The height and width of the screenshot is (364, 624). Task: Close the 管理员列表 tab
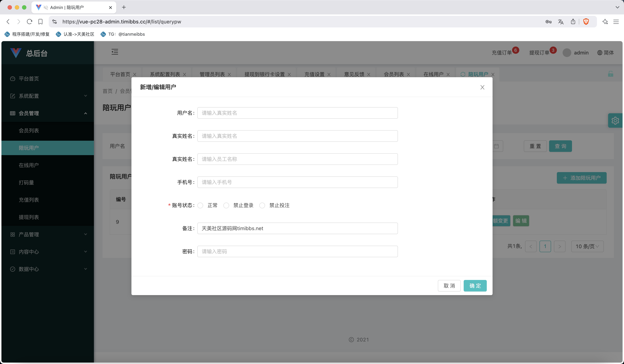(229, 74)
